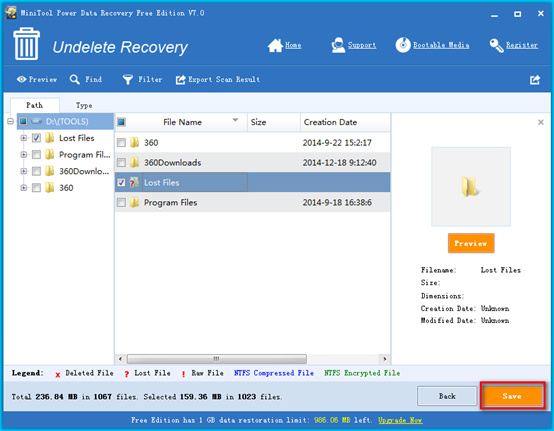This screenshot has height=431, width=554.
Task: Click the 2014-9-18 16:38:6 creation date
Action: (337, 202)
